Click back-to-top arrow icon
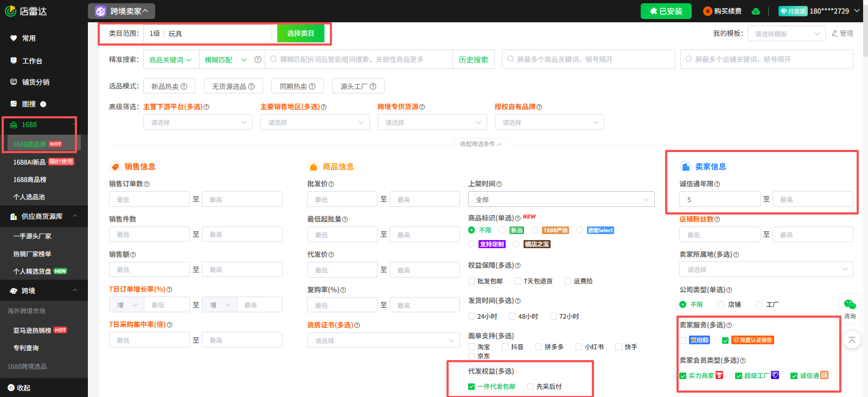The image size is (868, 397). tap(852, 340)
